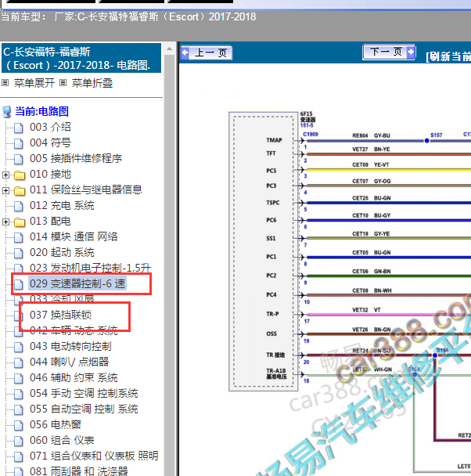Expand the 011 保险丝与继电器信息 folder
The height and width of the screenshot is (476, 471).
click(5, 190)
